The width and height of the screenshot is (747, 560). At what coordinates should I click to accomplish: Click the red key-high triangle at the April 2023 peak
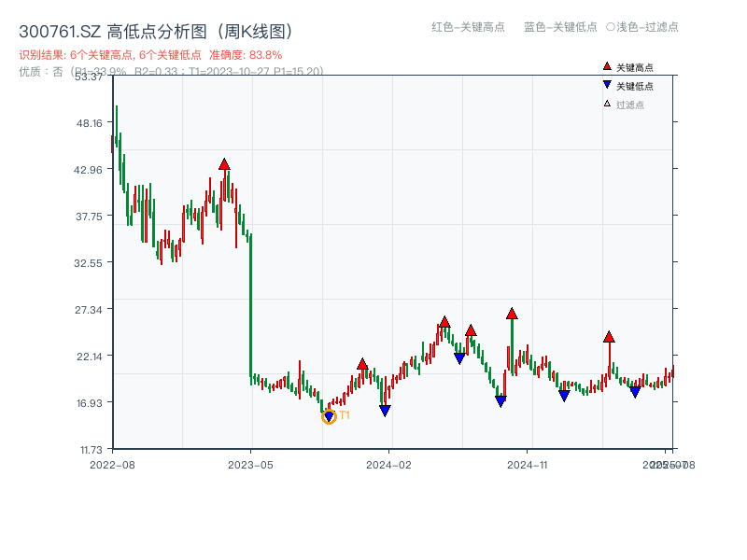[225, 162]
